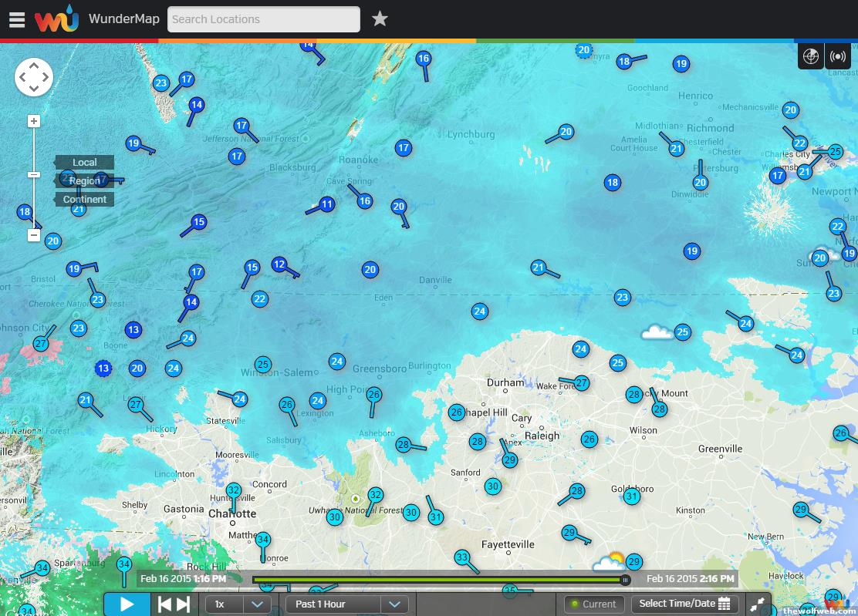Toggle the radar layer icon
The height and width of the screenshot is (616, 858).
[810, 56]
